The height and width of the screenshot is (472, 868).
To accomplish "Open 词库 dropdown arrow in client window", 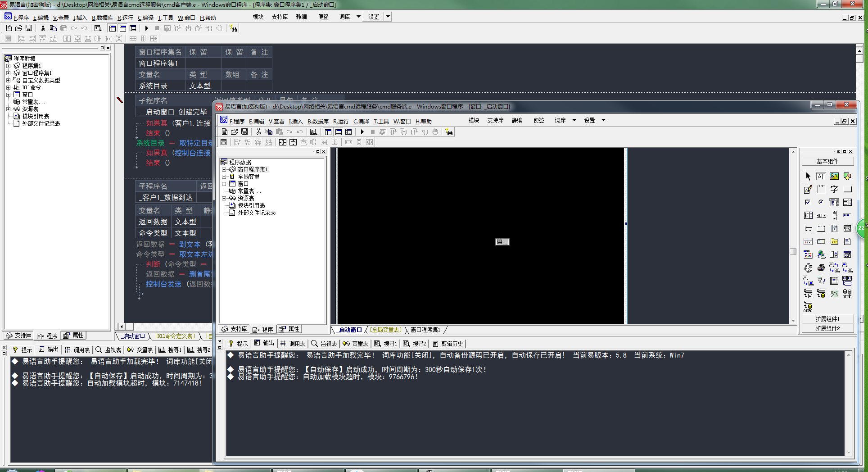I will (358, 17).
